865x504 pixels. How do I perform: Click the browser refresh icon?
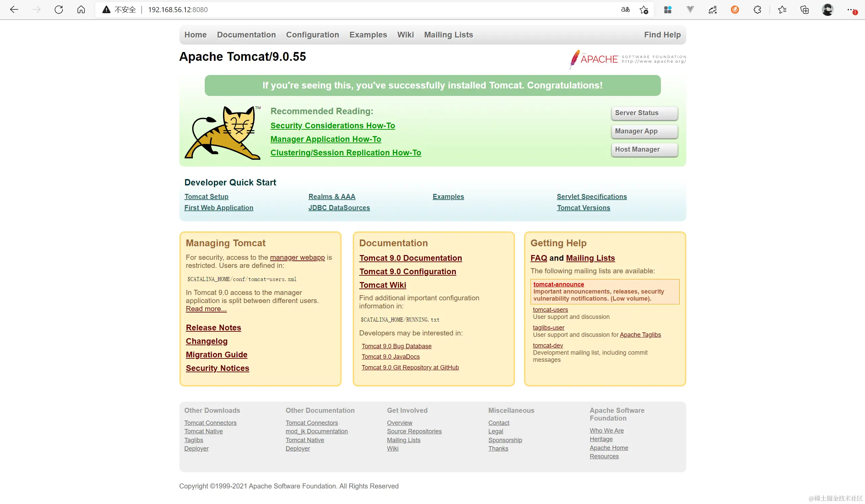coord(59,9)
